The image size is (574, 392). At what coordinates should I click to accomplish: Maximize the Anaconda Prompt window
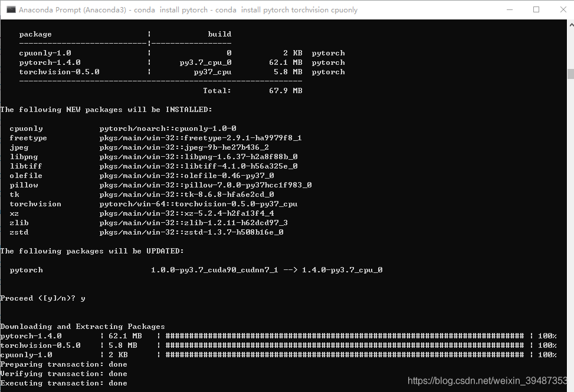click(x=536, y=9)
